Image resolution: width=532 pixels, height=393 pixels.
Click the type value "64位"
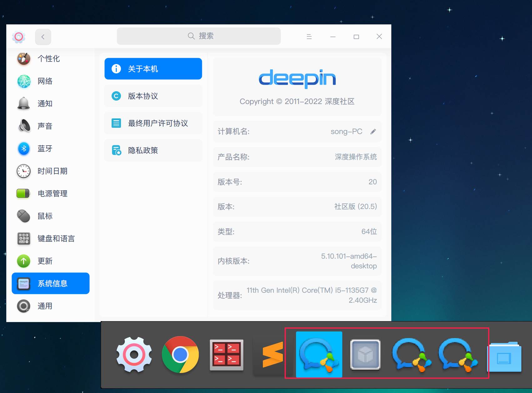369,231
